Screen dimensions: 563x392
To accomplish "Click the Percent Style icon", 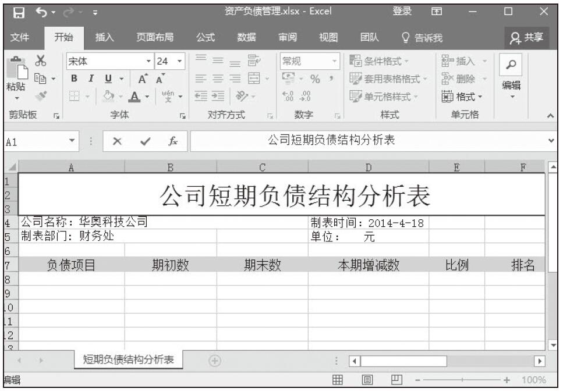I will 315,79.
